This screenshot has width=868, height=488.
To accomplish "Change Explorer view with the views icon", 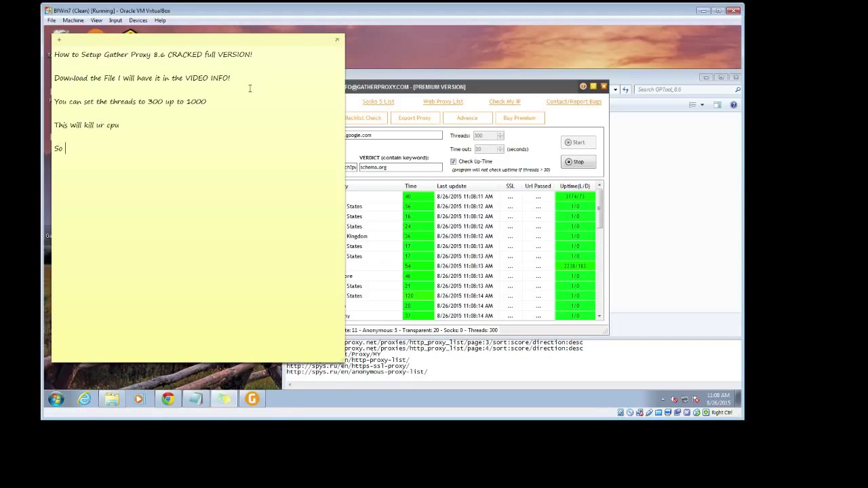I will [692, 105].
